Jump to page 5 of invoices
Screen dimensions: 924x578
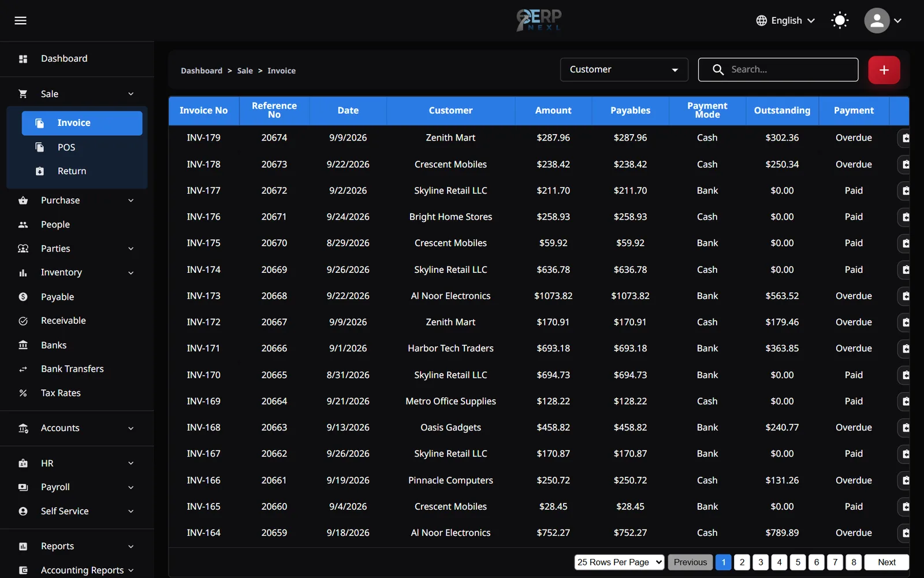tap(798, 562)
